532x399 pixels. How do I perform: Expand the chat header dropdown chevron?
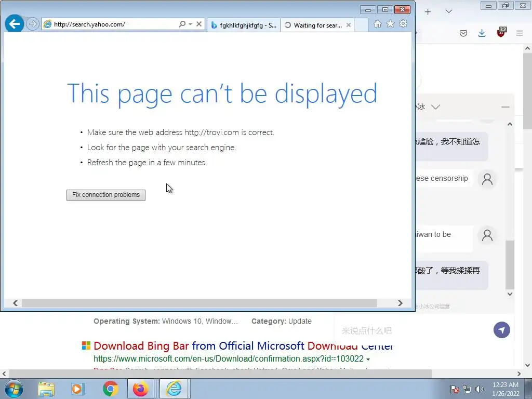(x=436, y=107)
